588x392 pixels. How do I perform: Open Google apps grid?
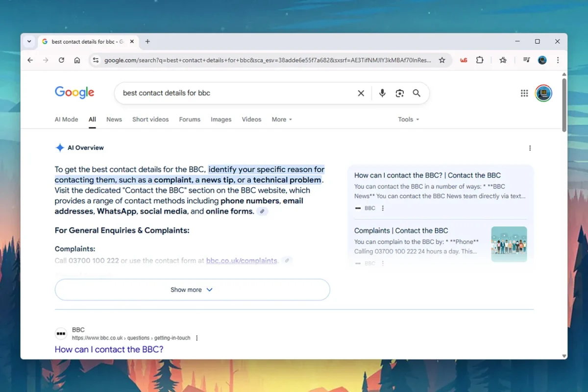(x=524, y=93)
